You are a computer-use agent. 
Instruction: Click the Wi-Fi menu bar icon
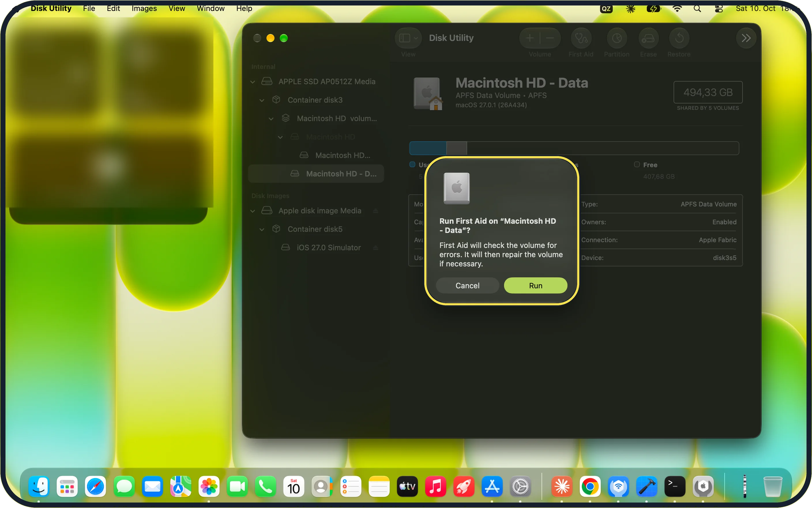[x=677, y=8]
